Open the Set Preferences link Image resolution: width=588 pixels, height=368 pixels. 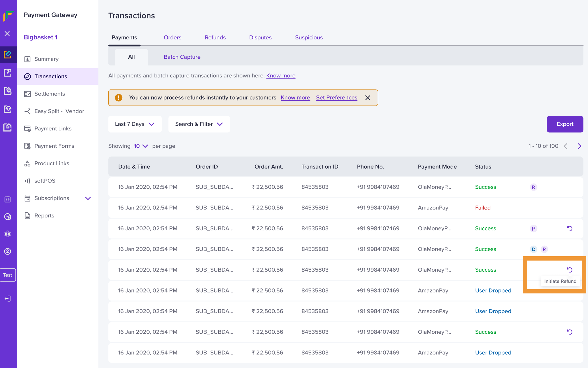[x=337, y=98]
